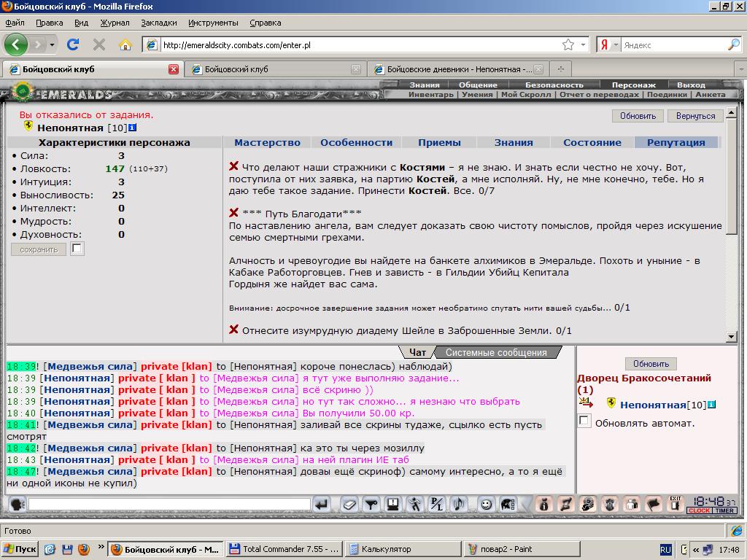Click quest panel scrollbar down arrow
Viewport: 747px width, 560px height.
point(731,336)
